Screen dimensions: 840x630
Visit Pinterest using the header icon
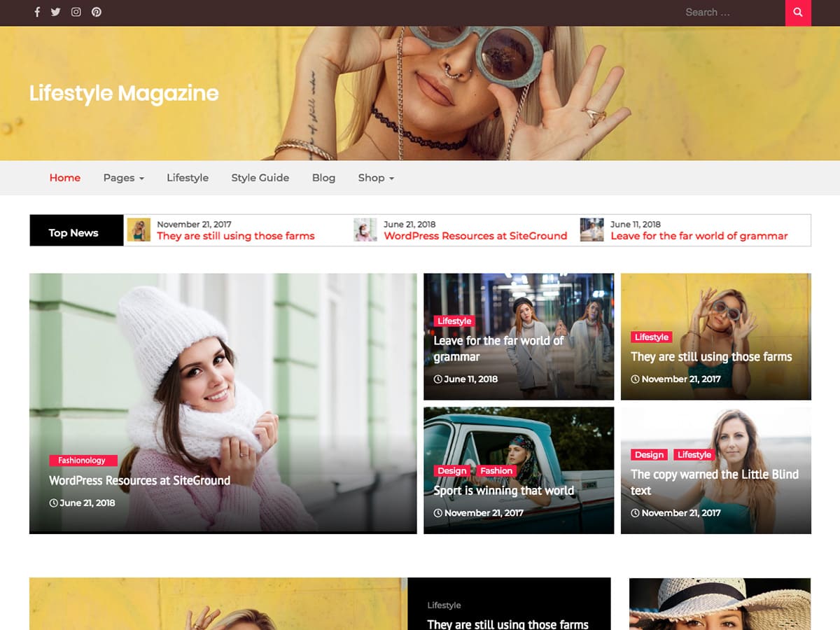coord(97,12)
